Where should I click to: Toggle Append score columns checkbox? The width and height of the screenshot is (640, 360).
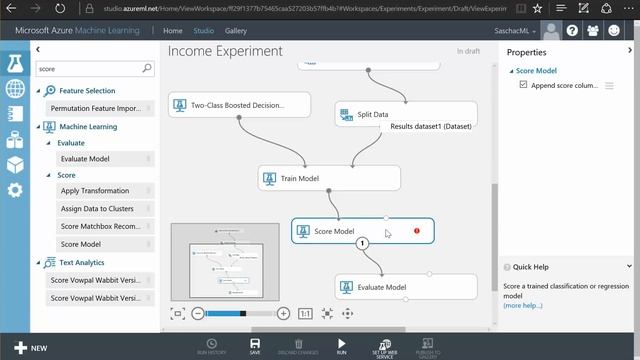(x=523, y=84)
